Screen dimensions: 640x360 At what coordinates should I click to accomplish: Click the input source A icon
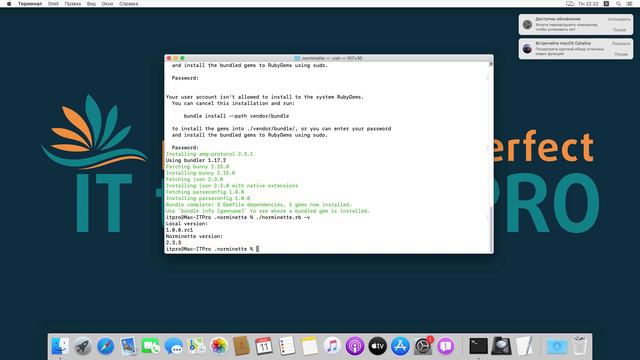(607, 4)
